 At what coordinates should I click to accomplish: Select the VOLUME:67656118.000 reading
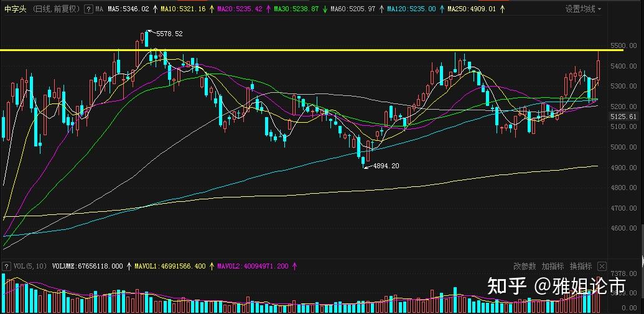click(88, 266)
